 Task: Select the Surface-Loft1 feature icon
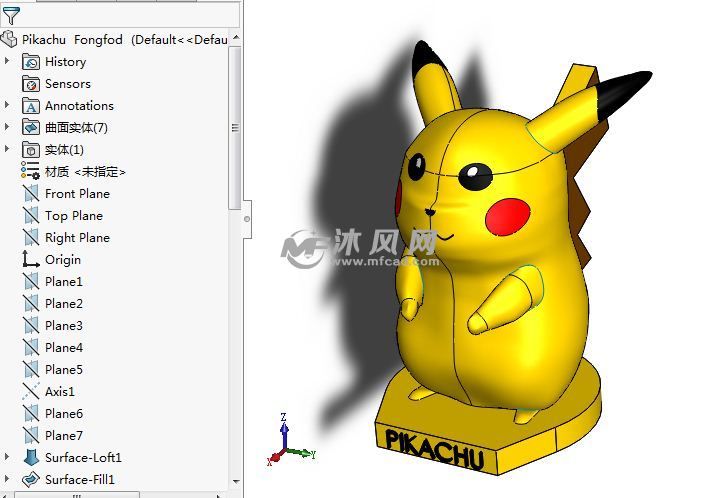point(31,458)
